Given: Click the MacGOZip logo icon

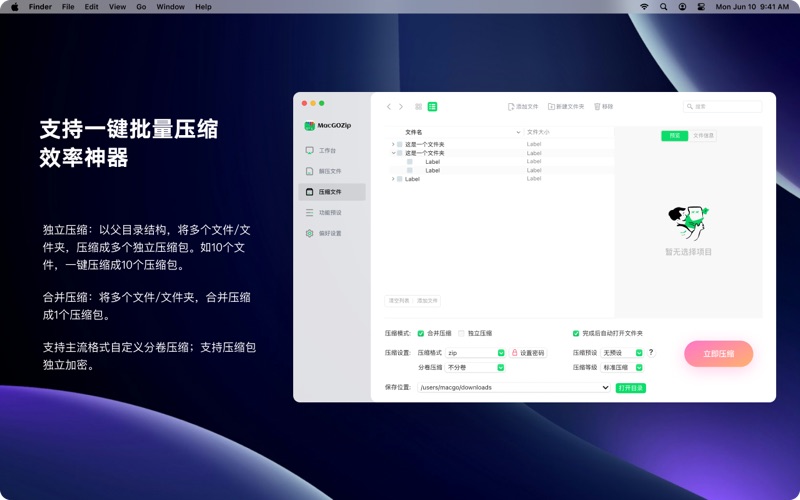Looking at the screenshot, I should coord(309,126).
